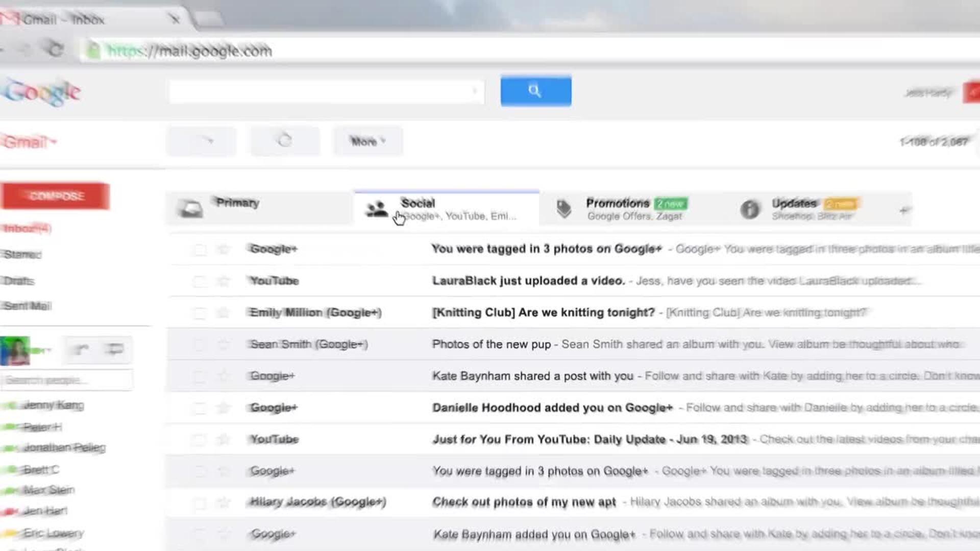
Task: Click the screen share icon beside profile picture
Action: pyautogui.click(x=114, y=349)
